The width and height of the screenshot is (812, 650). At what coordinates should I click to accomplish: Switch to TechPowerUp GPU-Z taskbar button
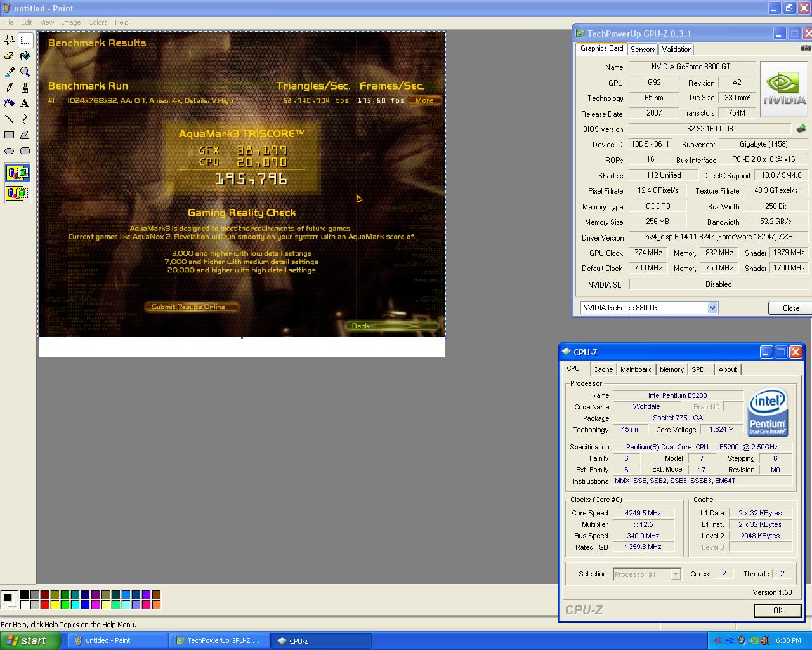219,640
